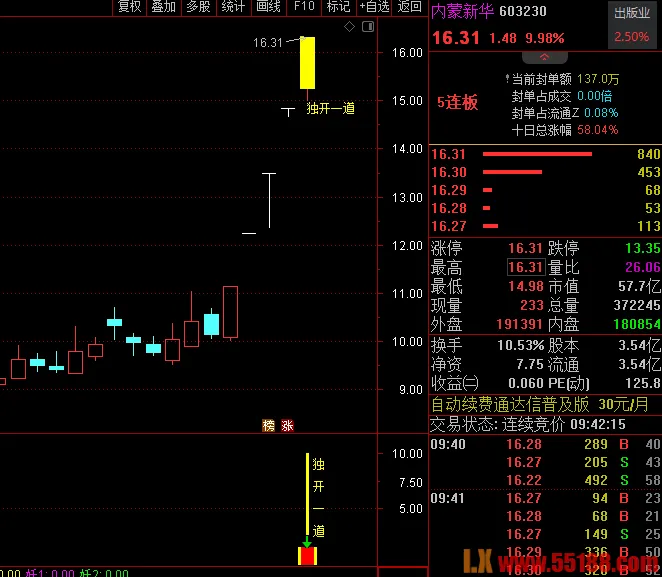The width and height of the screenshot is (662, 577).
Task: Click the 涨停 price value 16.31
Action: point(525,248)
